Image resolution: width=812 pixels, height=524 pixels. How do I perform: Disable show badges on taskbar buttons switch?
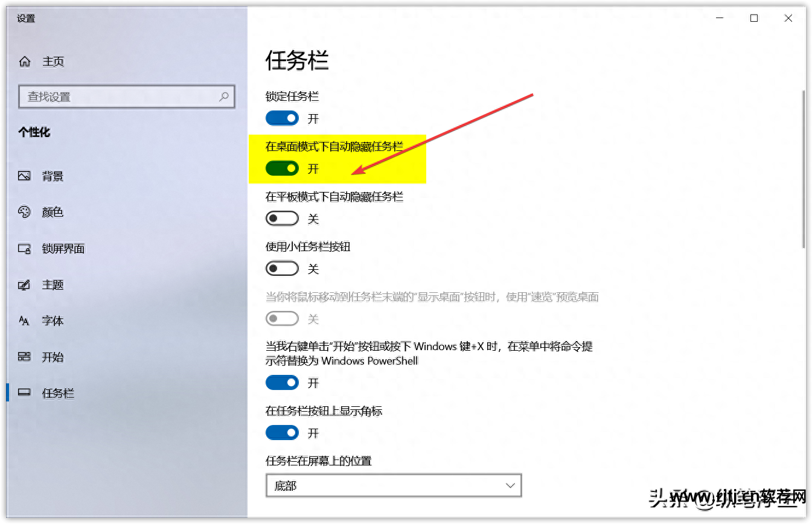(x=282, y=433)
